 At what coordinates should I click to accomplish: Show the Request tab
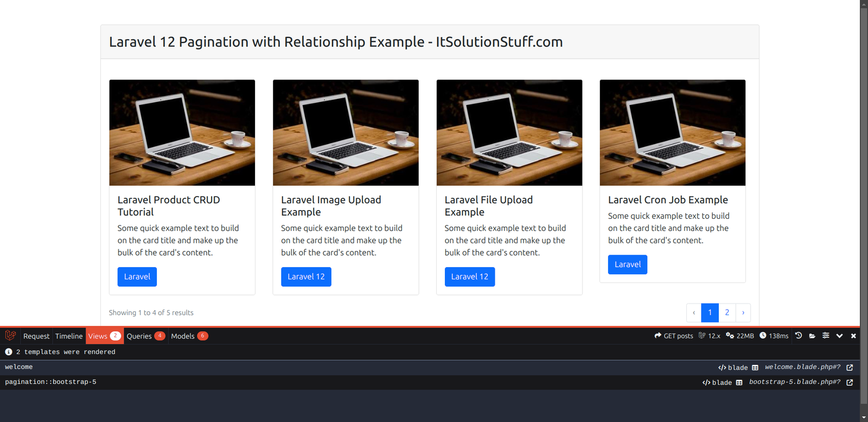(x=36, y=336)
